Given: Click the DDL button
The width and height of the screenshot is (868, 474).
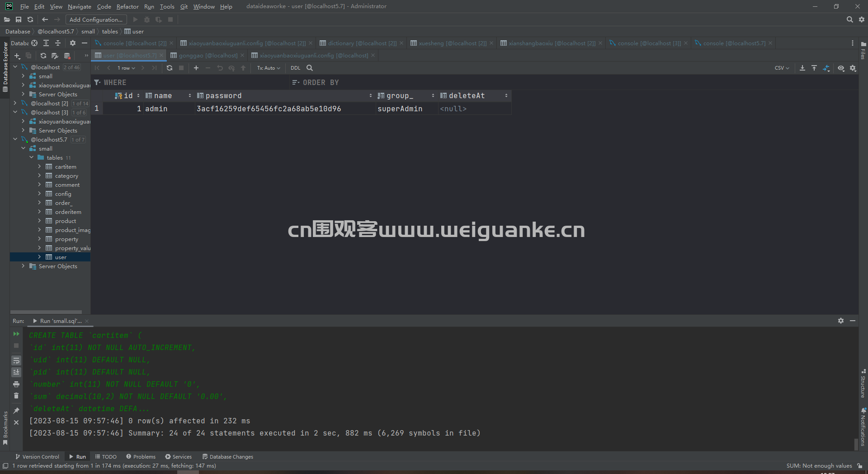Looking at the screenshot, I should 295,68.
